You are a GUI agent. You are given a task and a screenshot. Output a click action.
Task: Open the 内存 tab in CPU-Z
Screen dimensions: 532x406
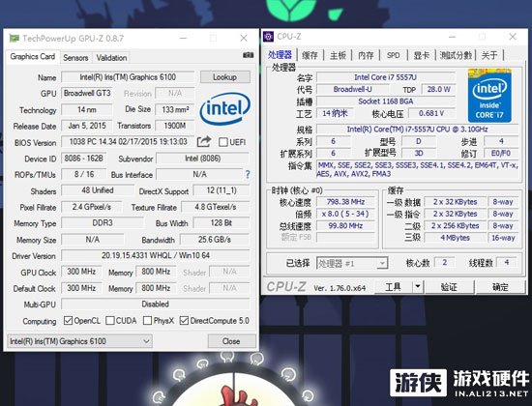[x=366, y=55]
